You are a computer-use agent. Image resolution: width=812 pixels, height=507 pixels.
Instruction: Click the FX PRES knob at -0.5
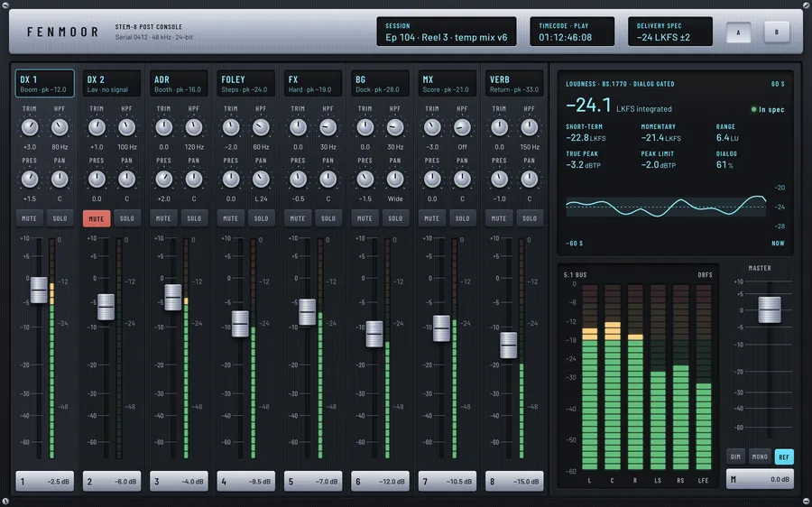tap(298, 180)
